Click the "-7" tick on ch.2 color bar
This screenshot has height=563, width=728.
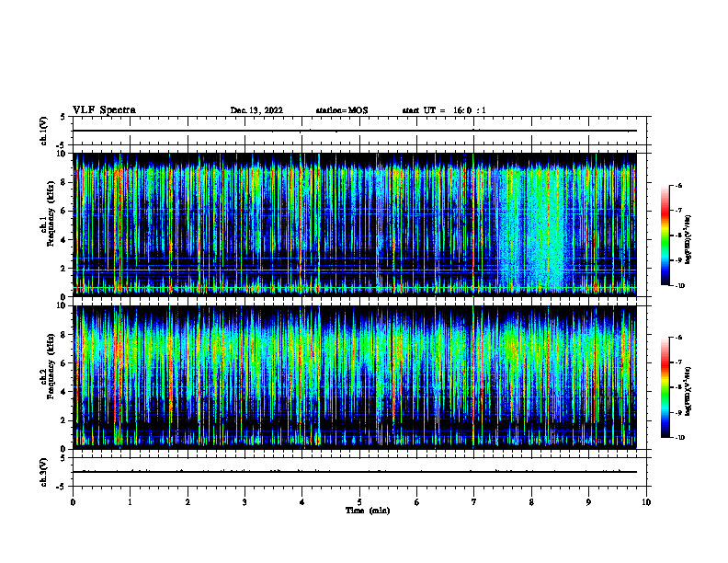678,362
